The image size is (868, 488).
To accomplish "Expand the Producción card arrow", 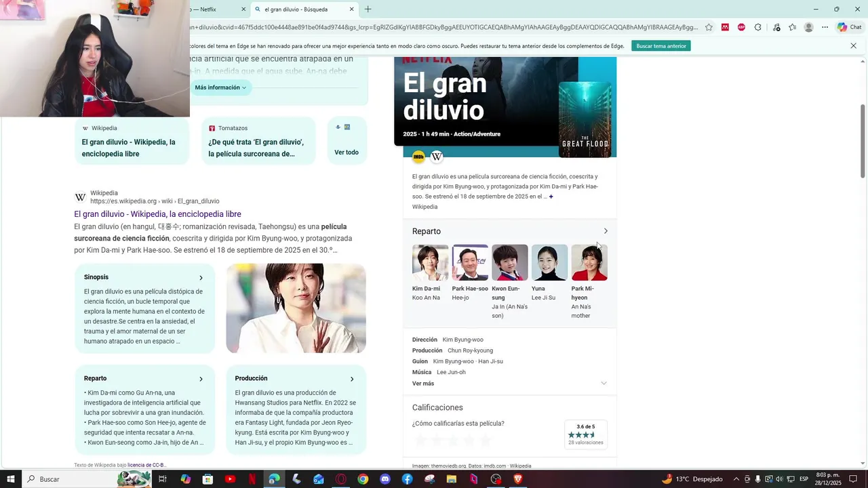I will (x=351, y=379).
